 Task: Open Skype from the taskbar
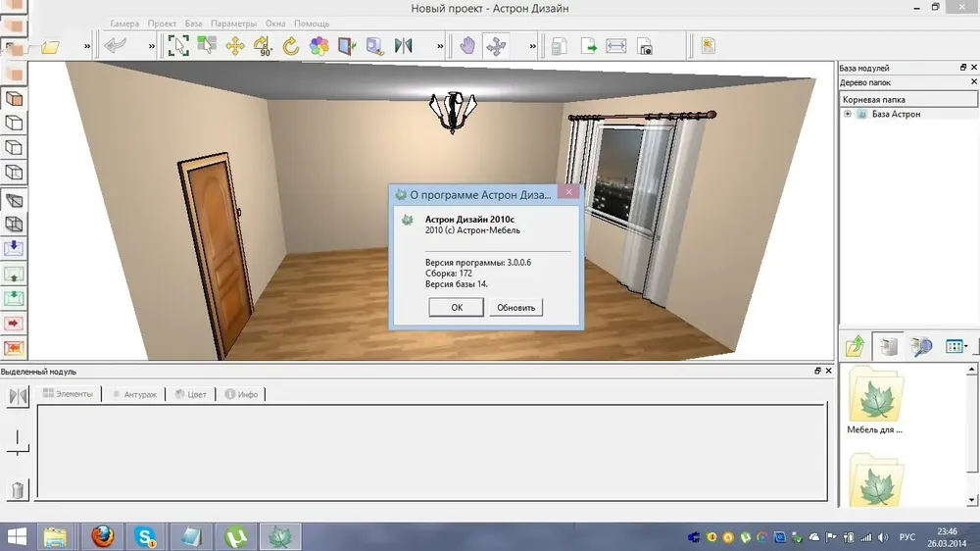coord(146,536)
